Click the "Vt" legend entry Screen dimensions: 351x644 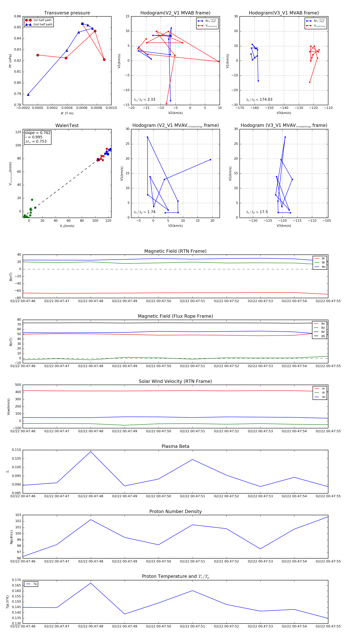[x=320, y=393]
